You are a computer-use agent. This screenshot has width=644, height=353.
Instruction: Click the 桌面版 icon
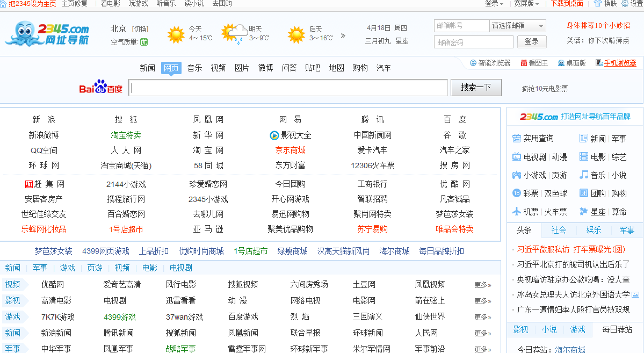coord(561,63)
